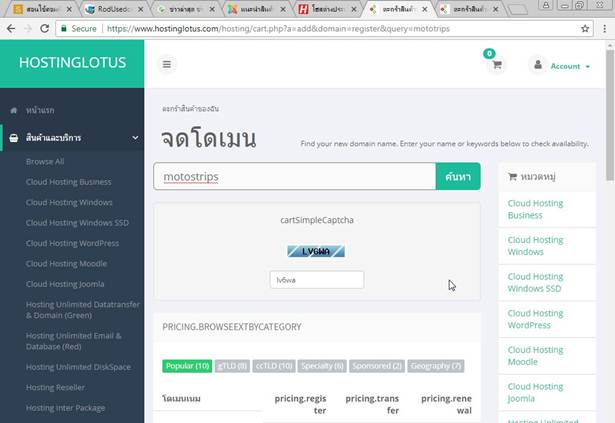
Task: Click the Secure padlock icon
Action: [x=64, y=28]
